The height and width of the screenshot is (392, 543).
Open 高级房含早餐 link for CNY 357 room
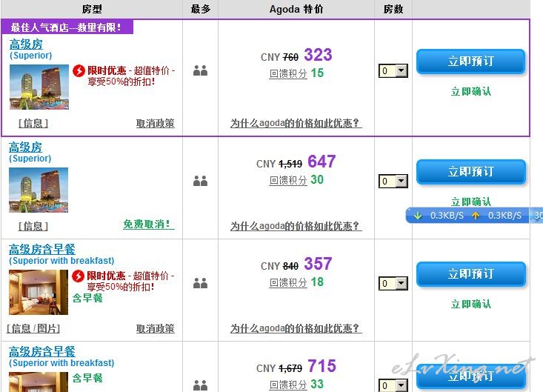click(x=42, y=249)
